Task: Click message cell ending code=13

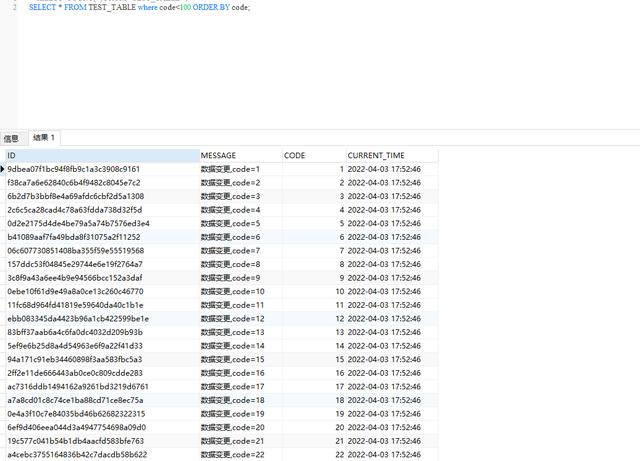Action: pos(240,332)
